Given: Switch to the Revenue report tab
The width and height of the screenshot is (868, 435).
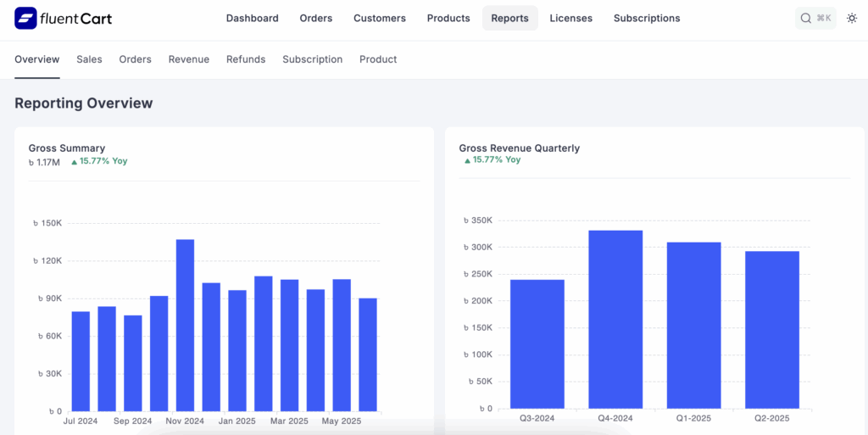Looking at the screenshot, I should 188,59.
